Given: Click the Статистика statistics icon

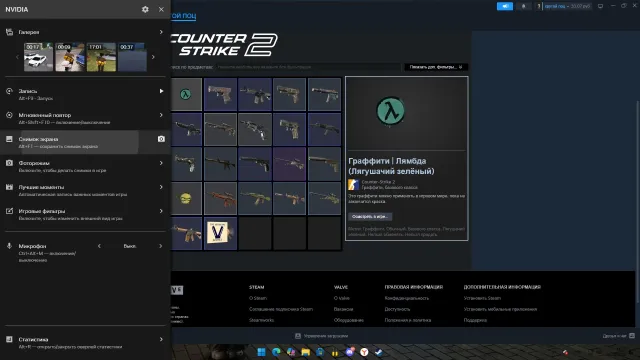Looking at the screenshot, I should pyautogui.click(x=9, y=339).
